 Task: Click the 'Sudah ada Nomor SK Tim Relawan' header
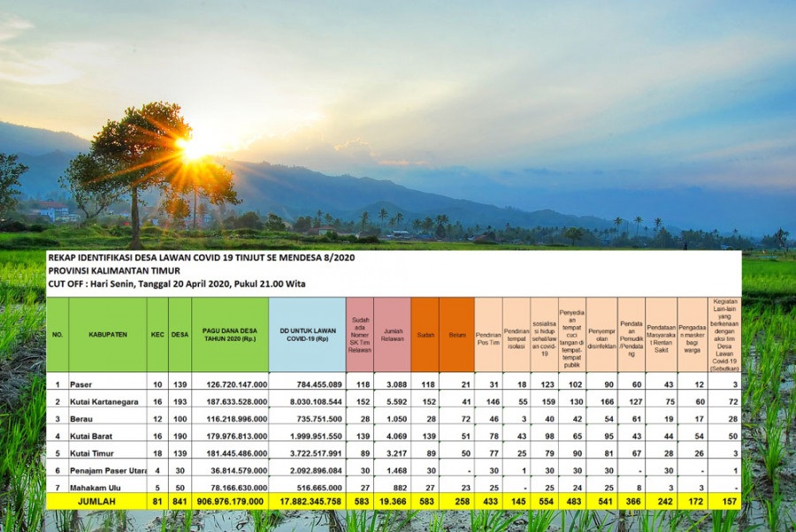pyautogui.click(x=359, y=335)
